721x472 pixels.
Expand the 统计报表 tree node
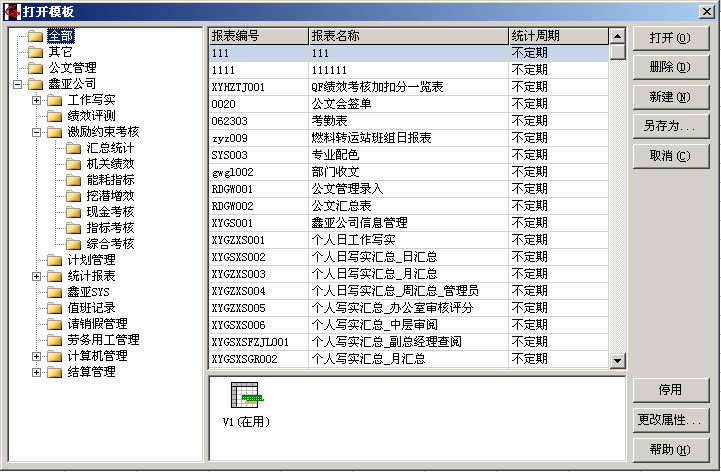(x=37, y=276)
